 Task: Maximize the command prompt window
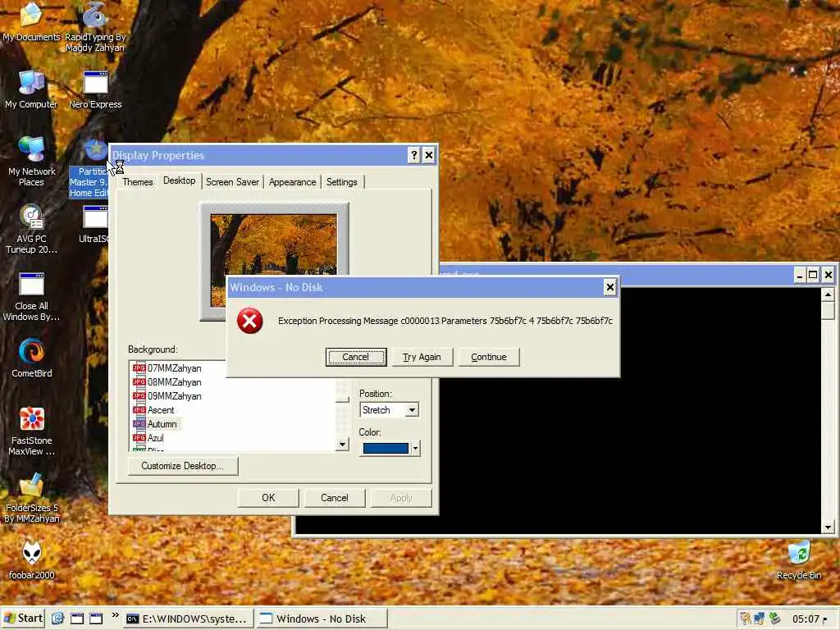point(813,276)
